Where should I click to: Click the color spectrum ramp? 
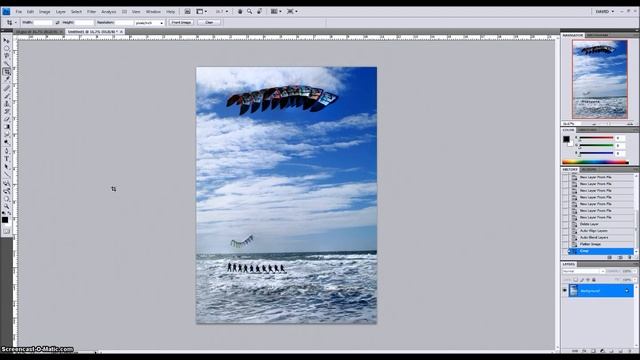[595, 162]
